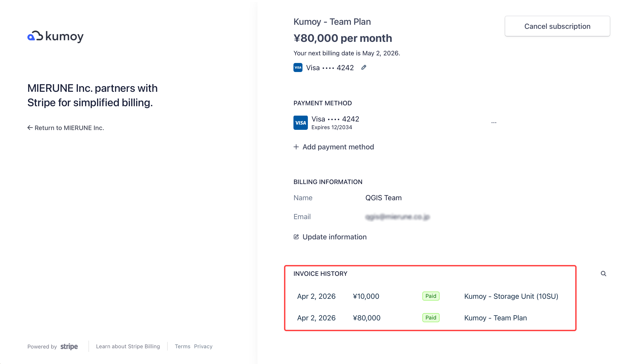Click the Stripe logo in the footer
Image resolution: width=644 pixels, height=364 pixels.
69,347
